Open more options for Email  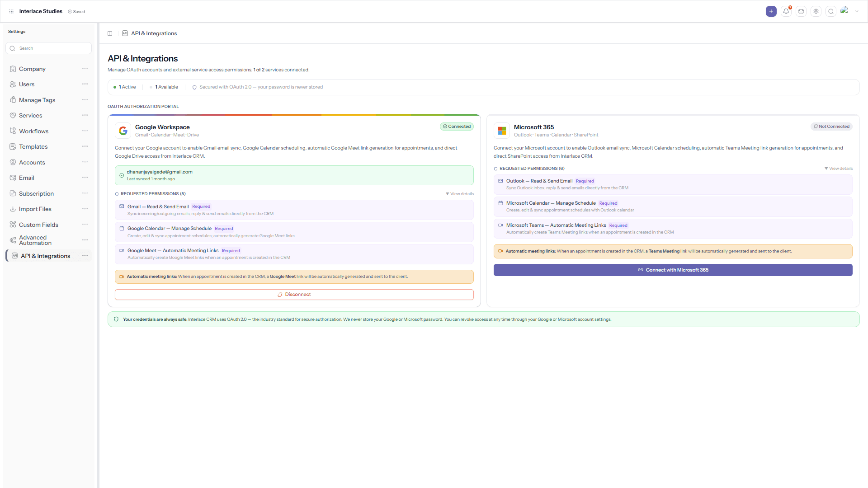(85, 178)
